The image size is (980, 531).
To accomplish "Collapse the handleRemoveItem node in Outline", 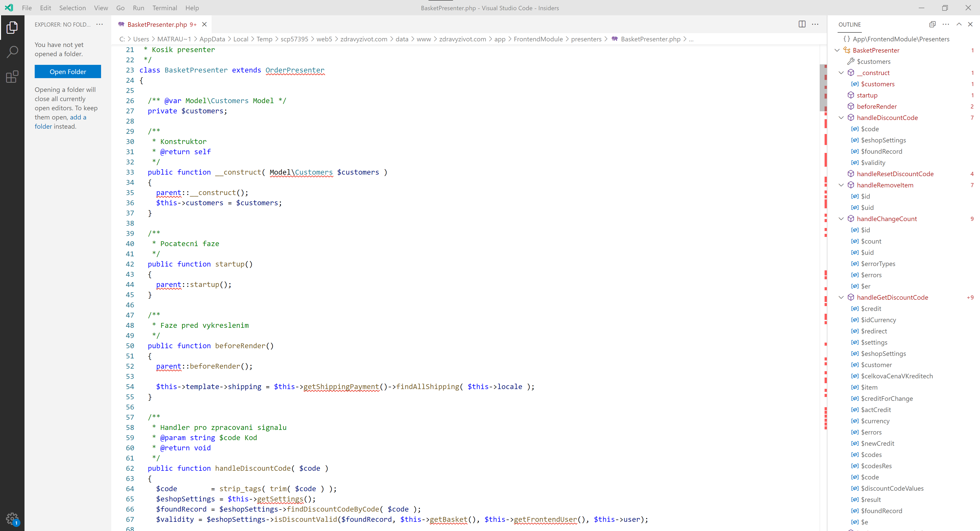I will [x=841, y=185].
